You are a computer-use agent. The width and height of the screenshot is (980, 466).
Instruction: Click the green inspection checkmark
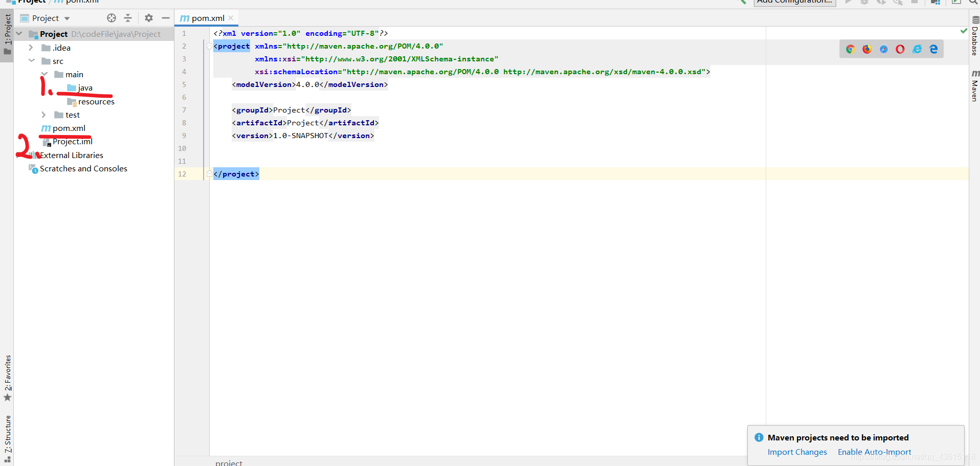pos(964,31)
